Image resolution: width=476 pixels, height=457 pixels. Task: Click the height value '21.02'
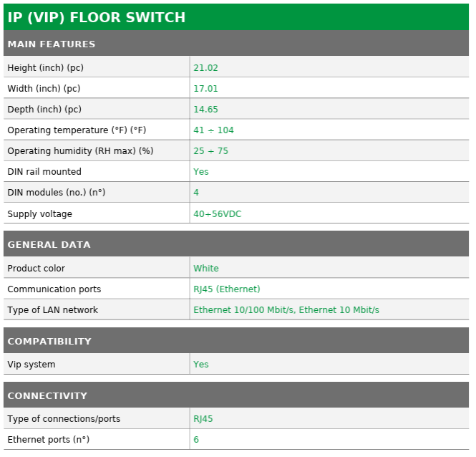(206, 68)
